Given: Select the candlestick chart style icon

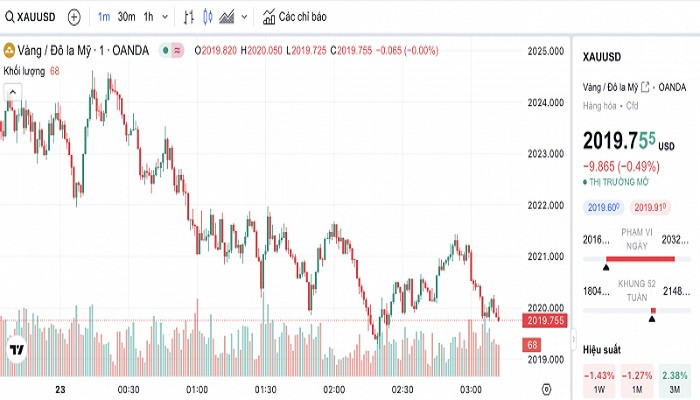Looking at the screenshot, I should coord(208,17).
